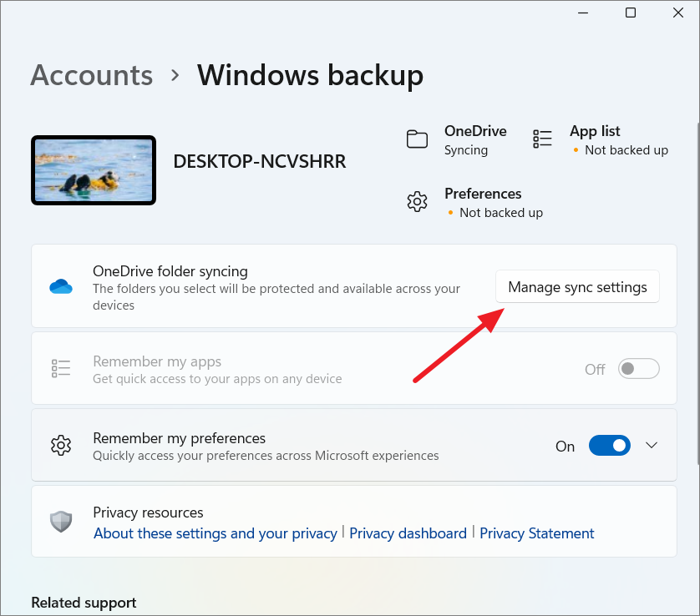Click the App list icon in status summary
The width and height of the screenshot is (700, 616).
coord(542,139)
